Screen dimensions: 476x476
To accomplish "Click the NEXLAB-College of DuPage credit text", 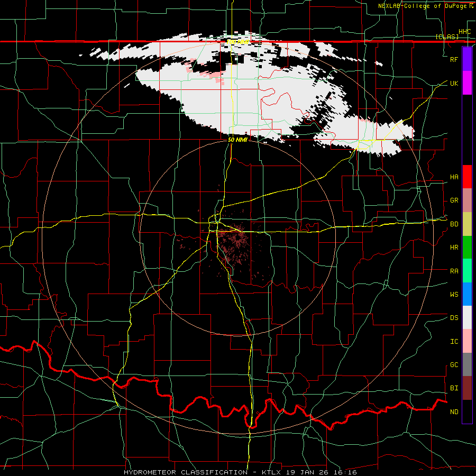I will click(x=423, y=6).
